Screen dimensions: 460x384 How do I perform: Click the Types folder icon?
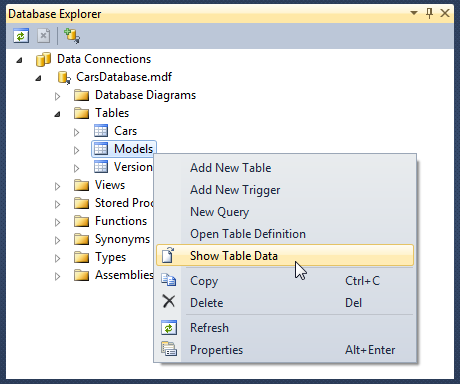pyautogui.click(x=81, y=257)
